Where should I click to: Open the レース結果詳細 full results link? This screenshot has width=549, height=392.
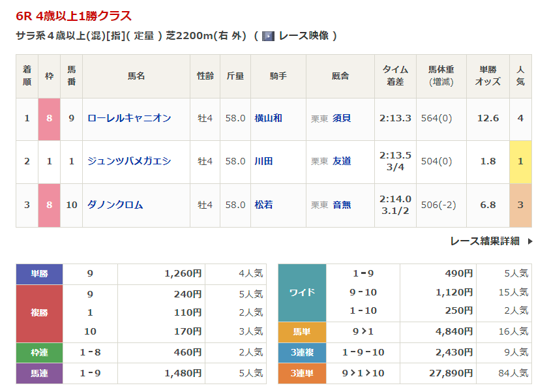(x=484, y=241)
